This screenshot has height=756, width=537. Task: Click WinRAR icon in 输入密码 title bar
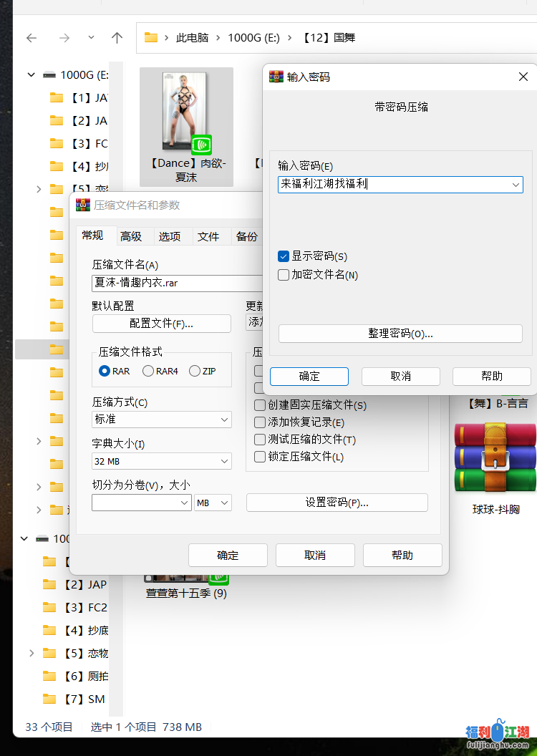click(x=276, y=77)
